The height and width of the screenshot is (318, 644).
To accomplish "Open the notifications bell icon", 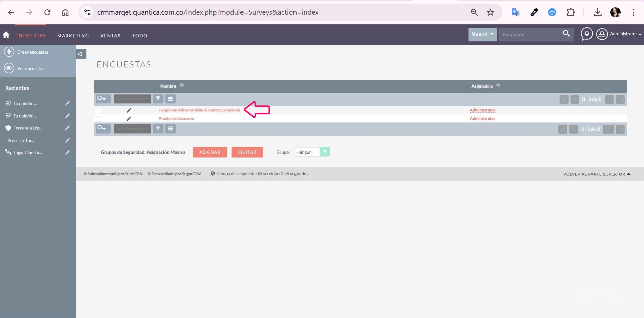I will [x=586, y=34].
